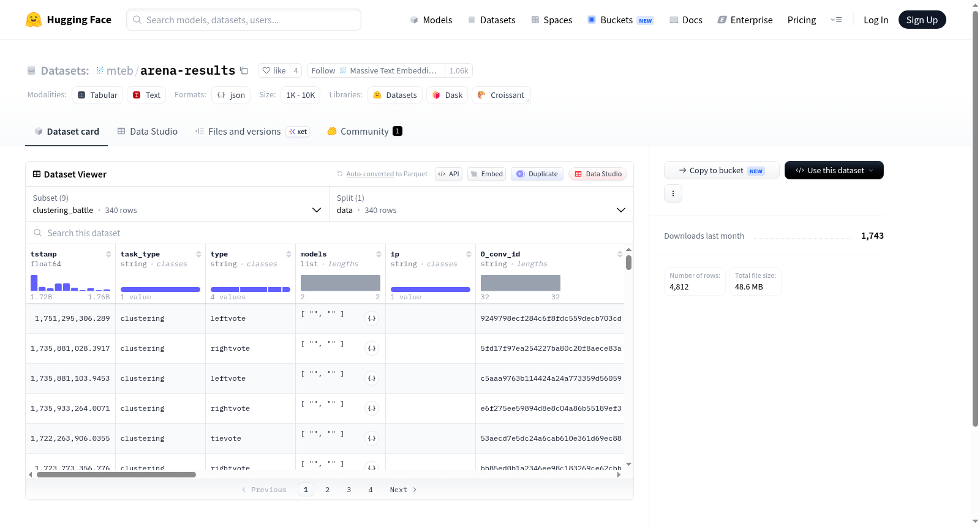Screen dimensions: 980x527
Task: Click the Search this dataset field
Action: click(x=330, y=233)
